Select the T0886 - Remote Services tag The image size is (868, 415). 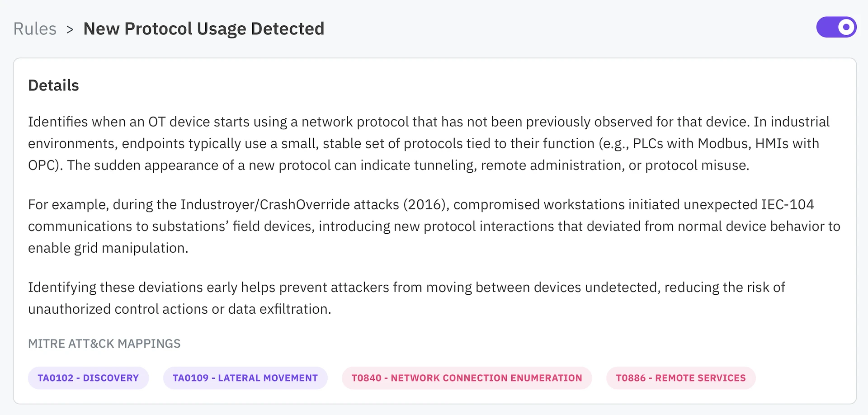[x=680, y=378]
